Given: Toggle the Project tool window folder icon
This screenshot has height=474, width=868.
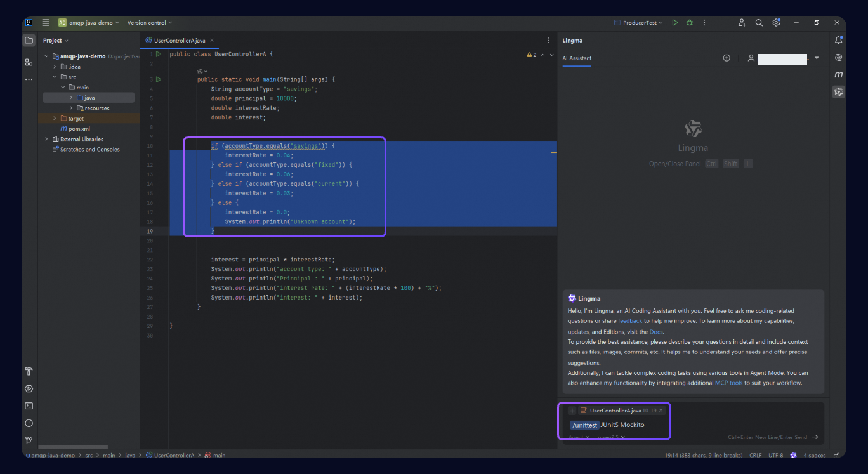Looking at the screenshot, I should click(29, 41).
